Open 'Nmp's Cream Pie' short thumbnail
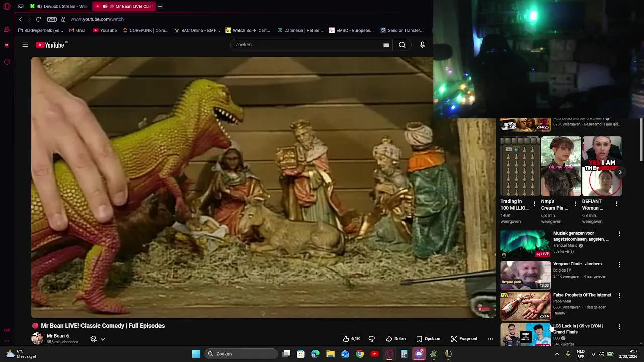 [561, 166]
